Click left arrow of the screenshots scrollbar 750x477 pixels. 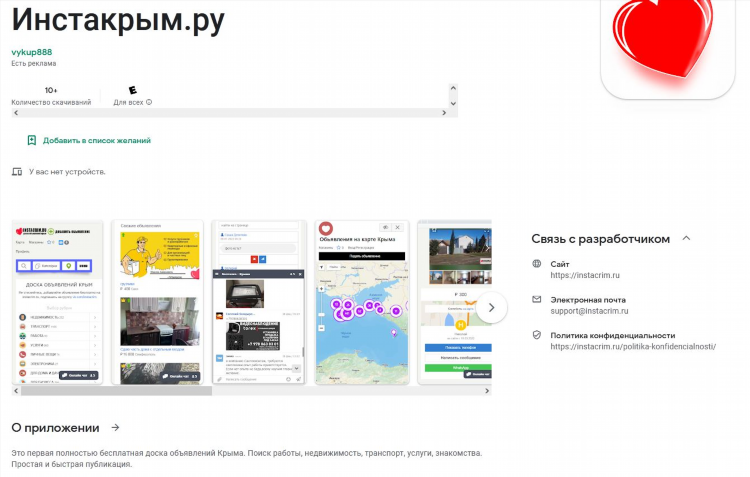(16, 391)
